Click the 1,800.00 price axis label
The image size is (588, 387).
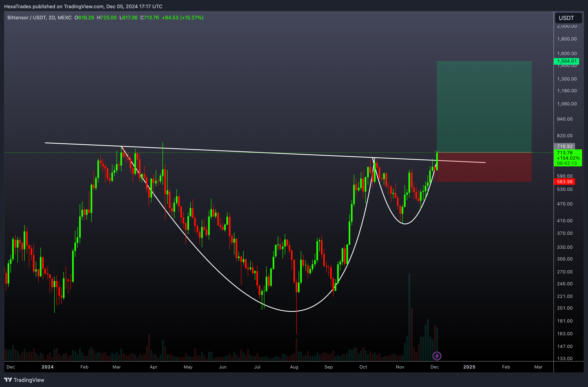click(567, 39)
